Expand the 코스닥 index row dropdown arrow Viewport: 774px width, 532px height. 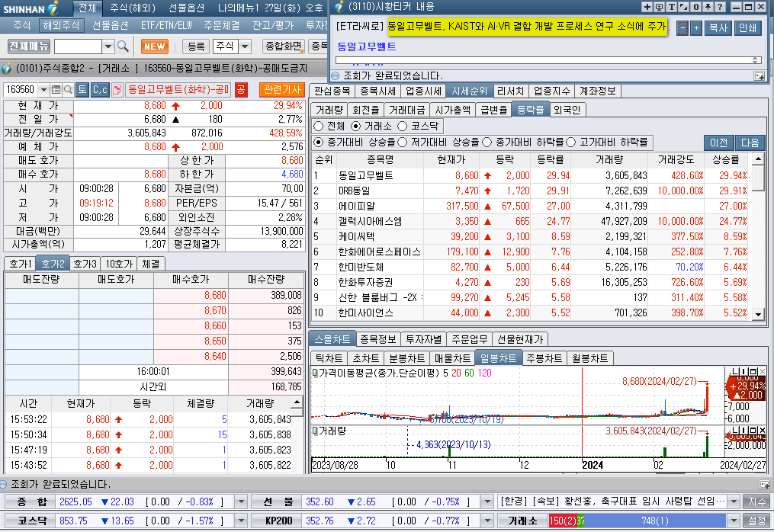pyautogui.click(x=241, y=521)
